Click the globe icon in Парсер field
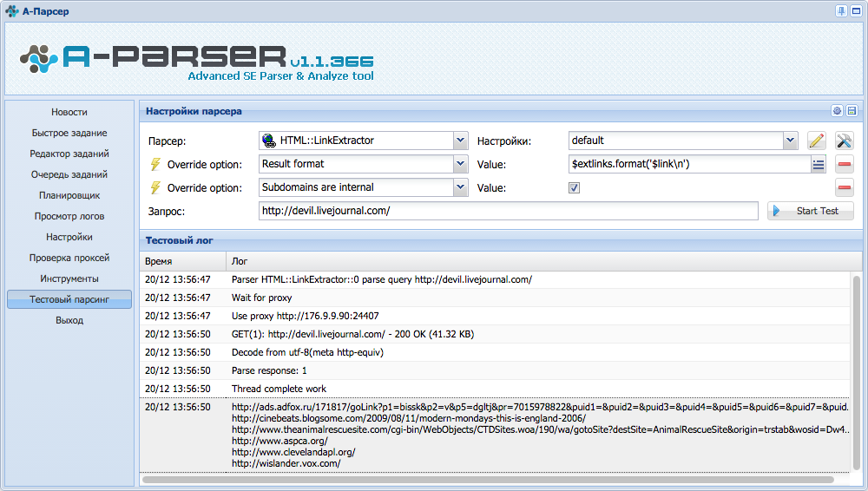 [x=269, y=141]
